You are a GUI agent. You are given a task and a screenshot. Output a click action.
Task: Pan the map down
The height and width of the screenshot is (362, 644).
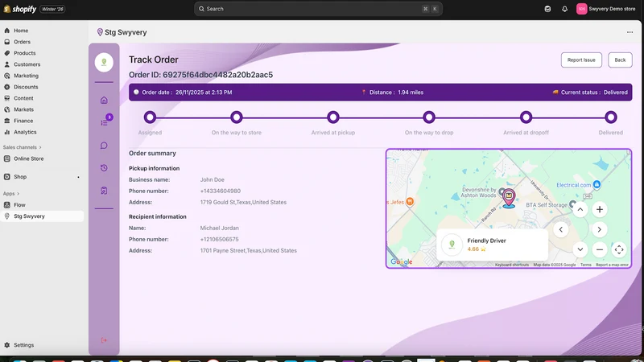tap(580, 249)
